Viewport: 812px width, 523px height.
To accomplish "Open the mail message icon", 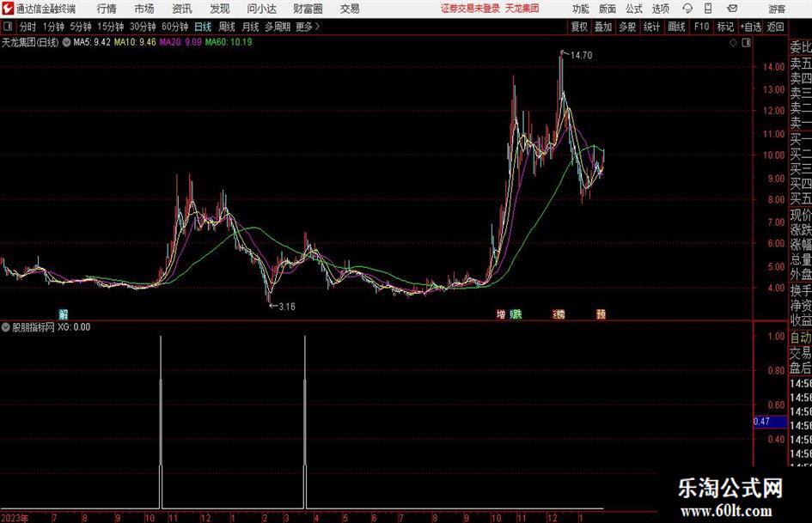I will (732, 9).
